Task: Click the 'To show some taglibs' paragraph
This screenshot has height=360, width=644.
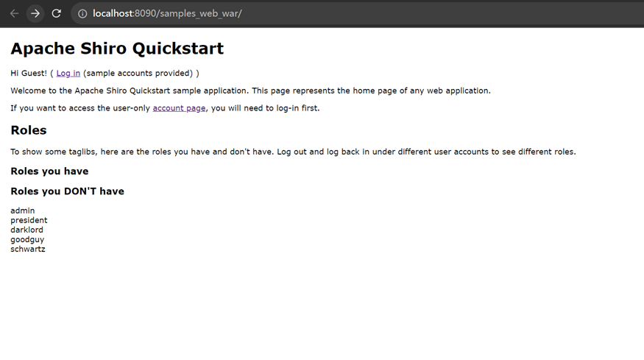Action: pos(293,152)
